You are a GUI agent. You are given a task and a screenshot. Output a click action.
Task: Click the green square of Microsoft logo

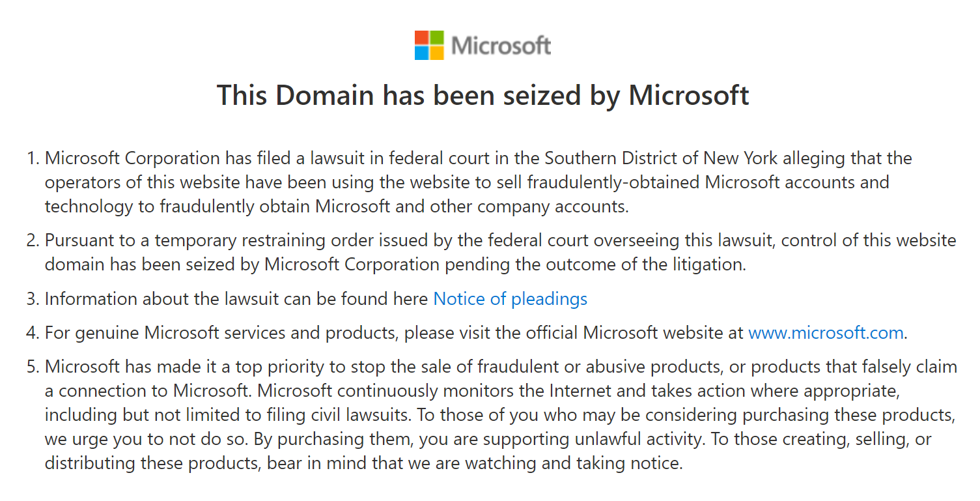436,38
